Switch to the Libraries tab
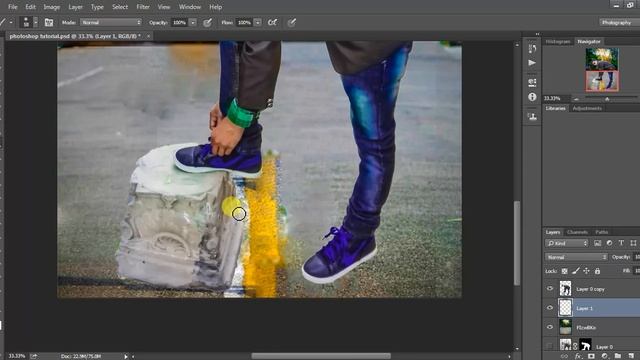 click(x=556, y=108)
